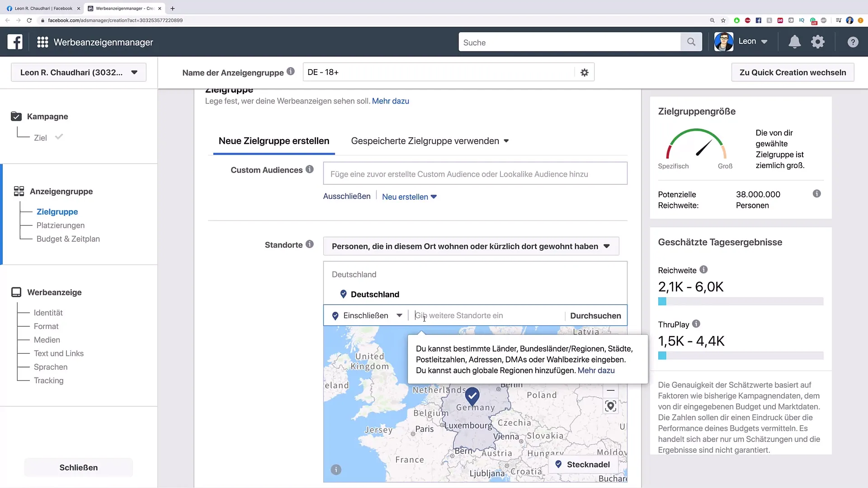868x488 pixels.
Task: Click the browser address bar URL
Action: [x=115, y=20]
